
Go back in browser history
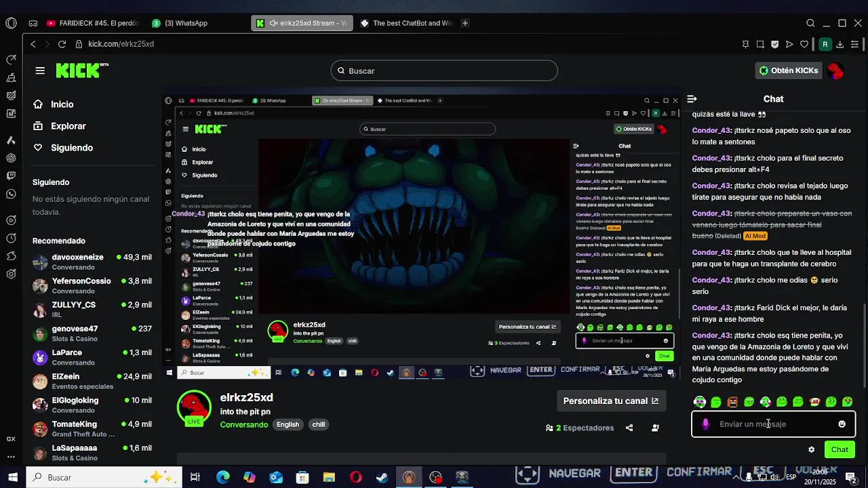(x=33, y=44)
